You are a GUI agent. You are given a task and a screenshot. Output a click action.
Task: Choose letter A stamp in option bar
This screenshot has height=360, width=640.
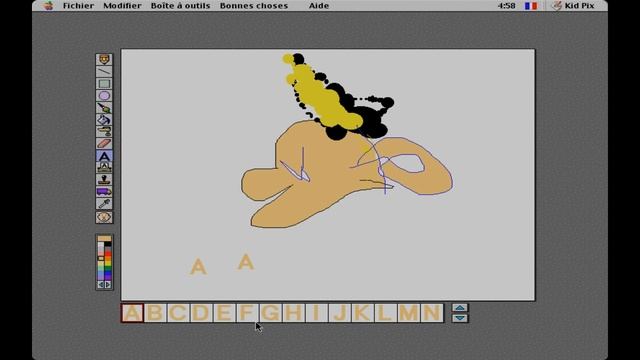pyautogui.click(x=132, y=313)
